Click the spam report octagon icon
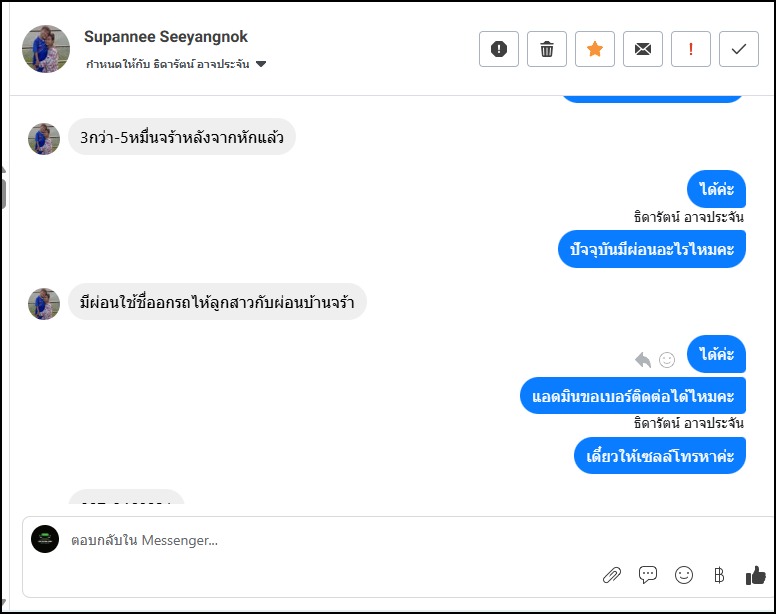The width and height of the screenshot is (776, 614). pos(499,49)
